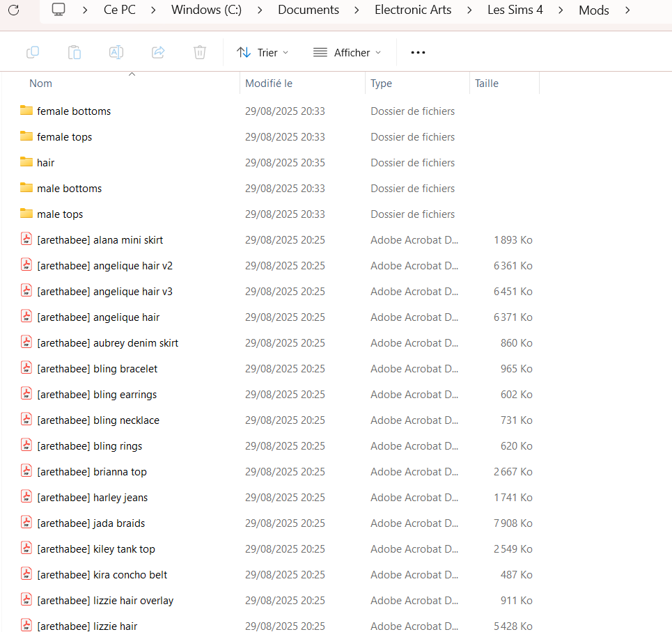Navigate to Electronic Arts in breadcrumb
672x632 pixels.
[x=413, y=10]
